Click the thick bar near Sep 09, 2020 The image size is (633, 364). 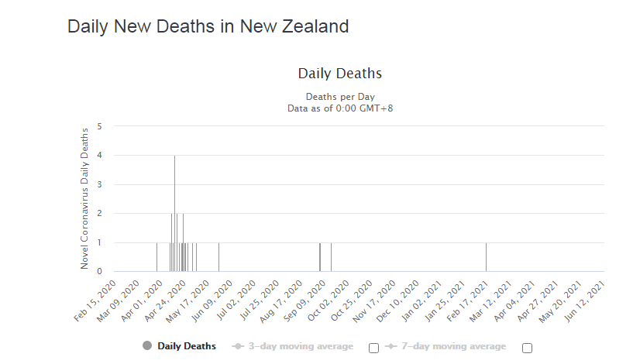click(x=320, y=257)
